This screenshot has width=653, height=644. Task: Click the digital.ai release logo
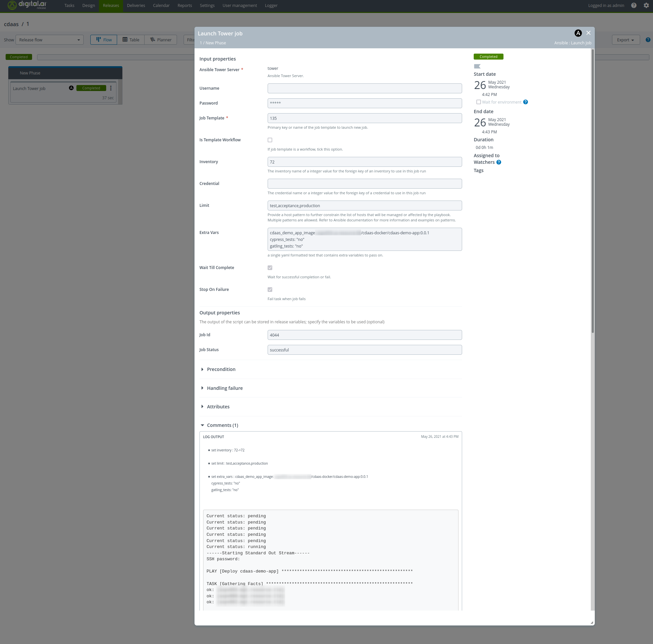[x=27, y=5]
